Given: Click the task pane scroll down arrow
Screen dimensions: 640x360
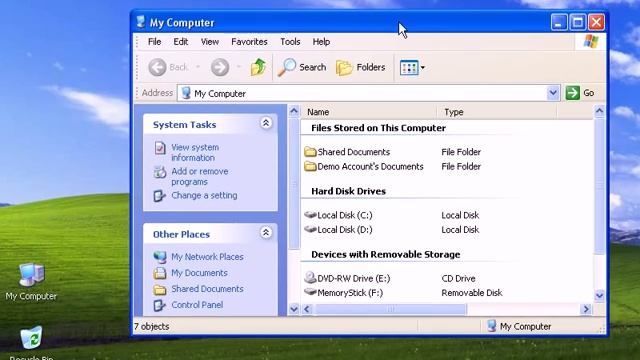Looking at the screenshot, I should pyautogui.click(x=293, y=309).
